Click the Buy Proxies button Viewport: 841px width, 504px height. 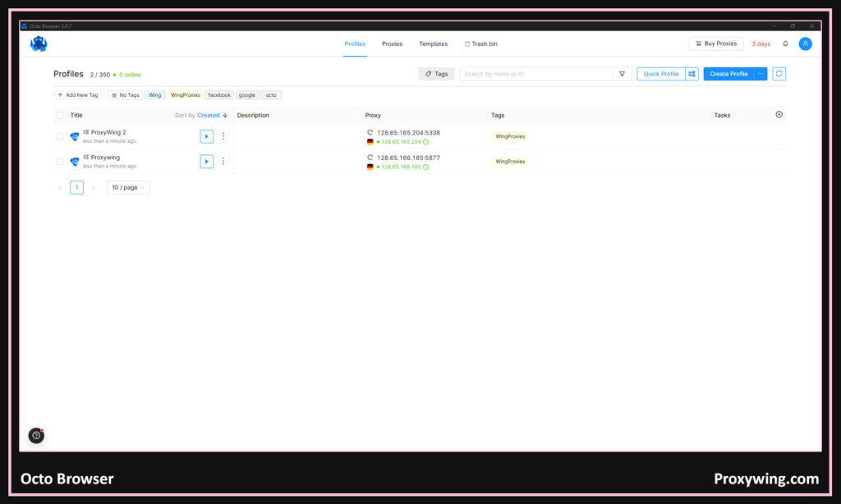coord(715,44)
